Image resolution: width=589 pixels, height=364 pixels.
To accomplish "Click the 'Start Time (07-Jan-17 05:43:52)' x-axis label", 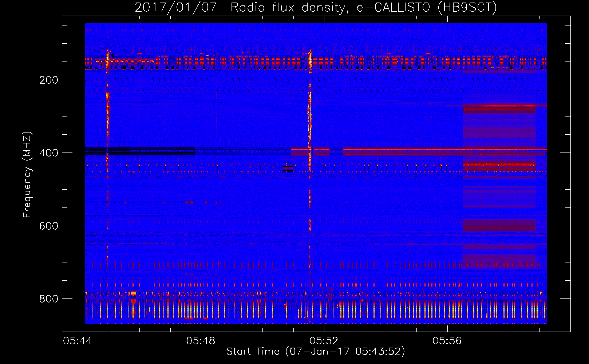I will [316, 352].
